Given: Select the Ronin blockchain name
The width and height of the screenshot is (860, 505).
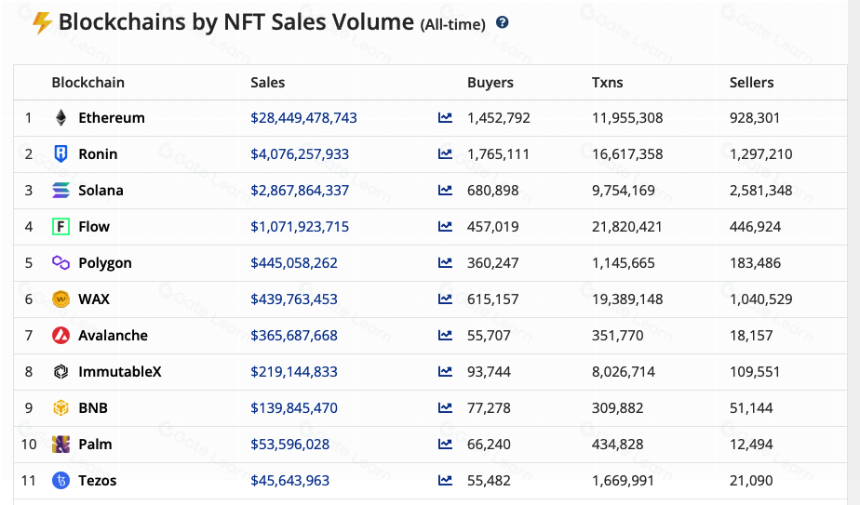Looking at the screenshot, I should (98, 154).
